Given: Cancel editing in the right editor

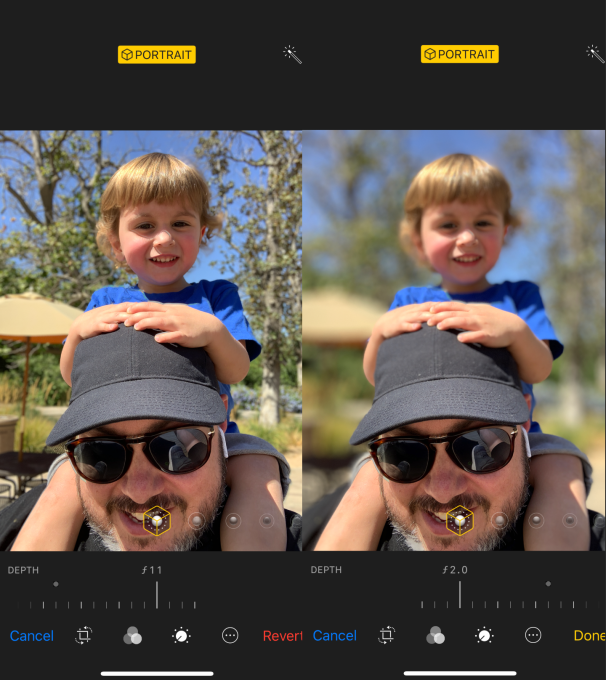Looking at the screenshot, I should point(334,635).
